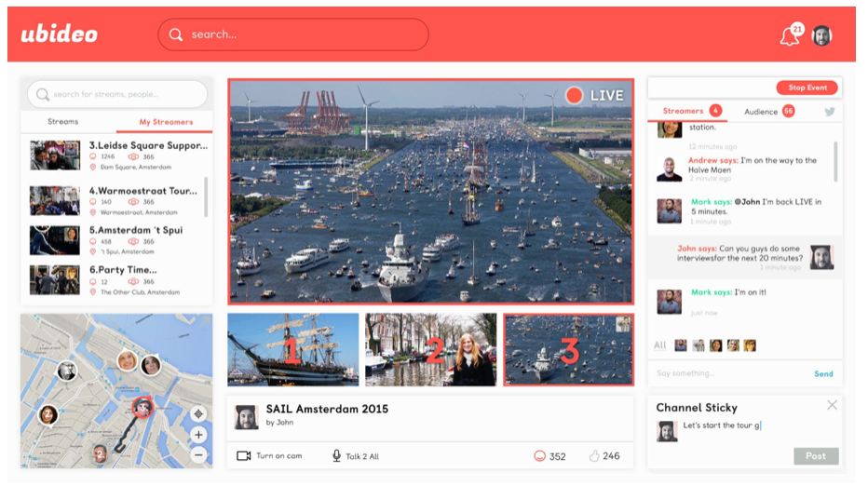Click the thumbs up likes icon
868x486 pixels.
[x=594, y=456]
